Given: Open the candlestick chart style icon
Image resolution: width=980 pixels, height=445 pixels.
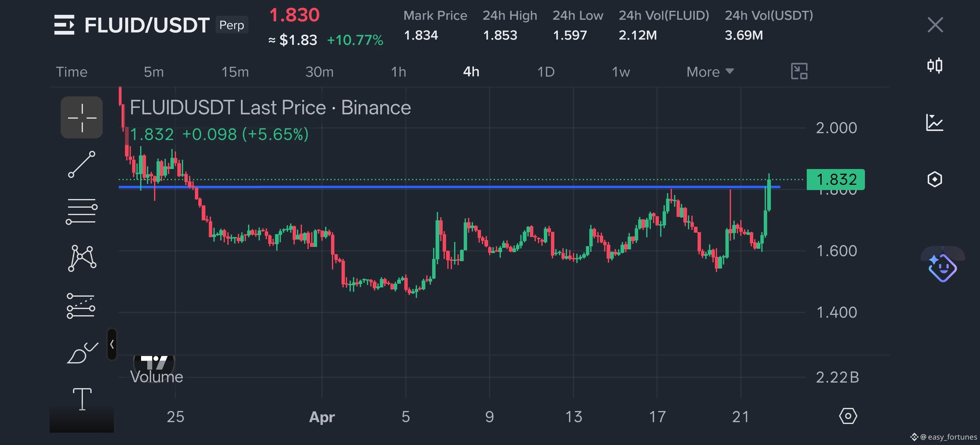Looking at the screenshot, I should [935, 66].
